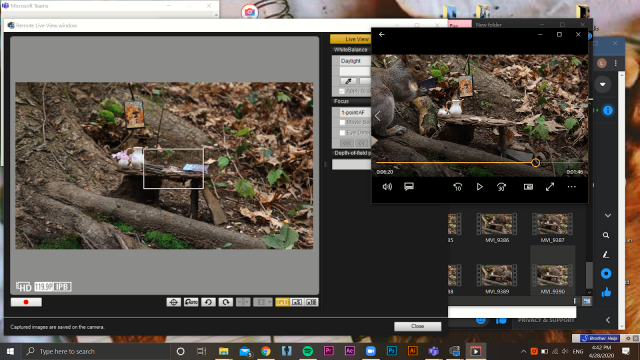Switch to the Live View tab
Screen dimensions: 640x360
click(x=351, y=39)
